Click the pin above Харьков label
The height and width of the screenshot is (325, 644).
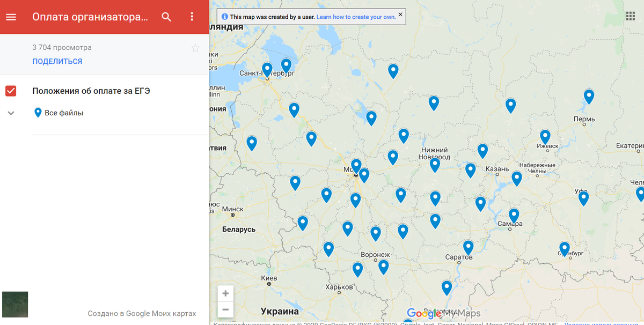click(357, 269)
